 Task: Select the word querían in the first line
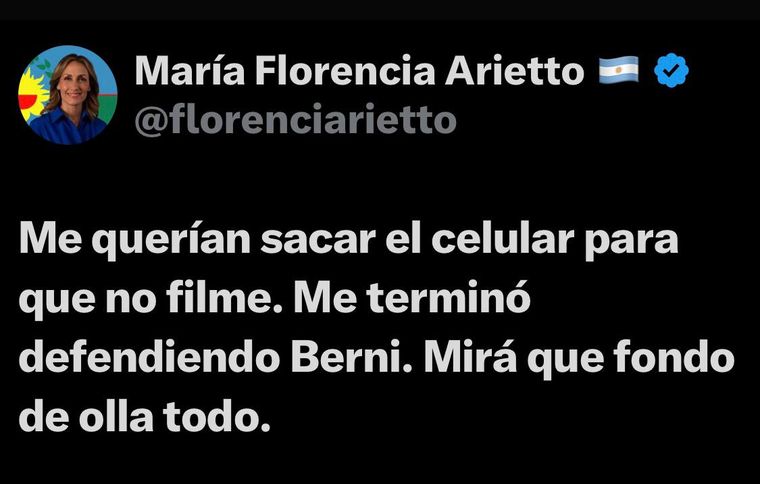point(171,240)
